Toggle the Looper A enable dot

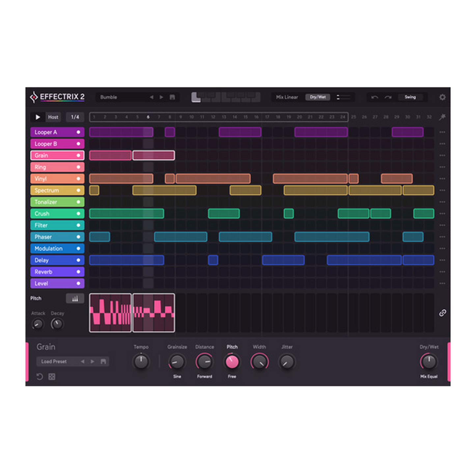pos(78,132)
